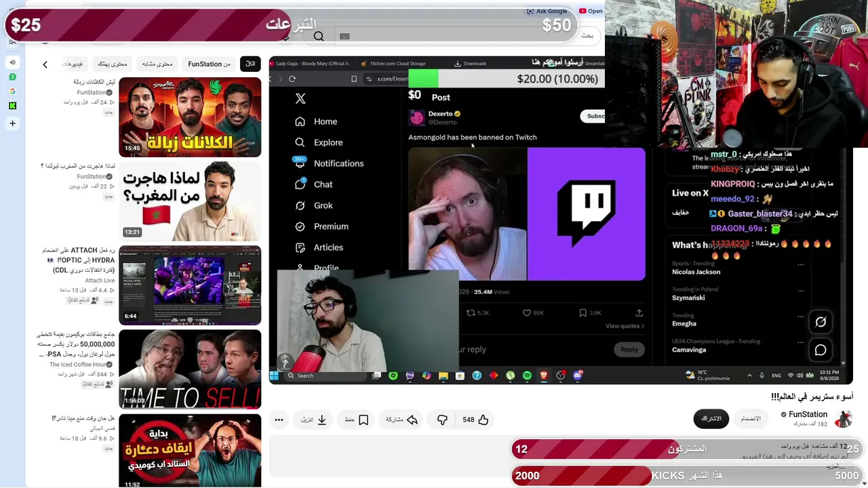
Task: Click the speaker icon in the left sidebar
Action: click(x=12, y=62)
